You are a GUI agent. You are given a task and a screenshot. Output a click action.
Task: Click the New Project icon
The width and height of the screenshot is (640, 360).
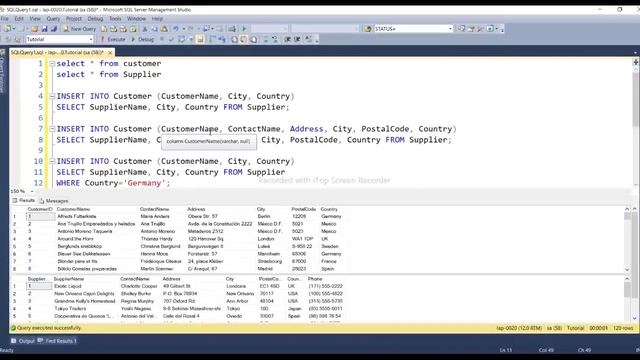(x=7, y=29)
